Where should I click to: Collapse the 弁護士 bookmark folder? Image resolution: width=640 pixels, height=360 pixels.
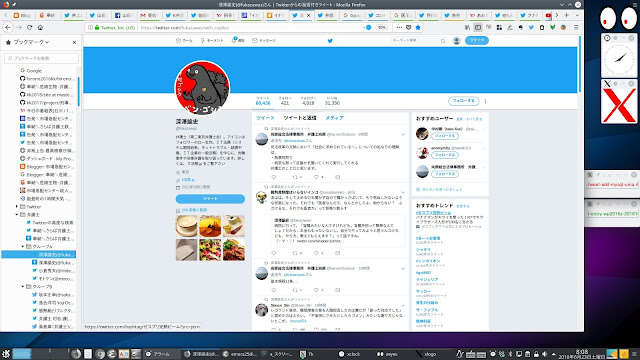17,215
